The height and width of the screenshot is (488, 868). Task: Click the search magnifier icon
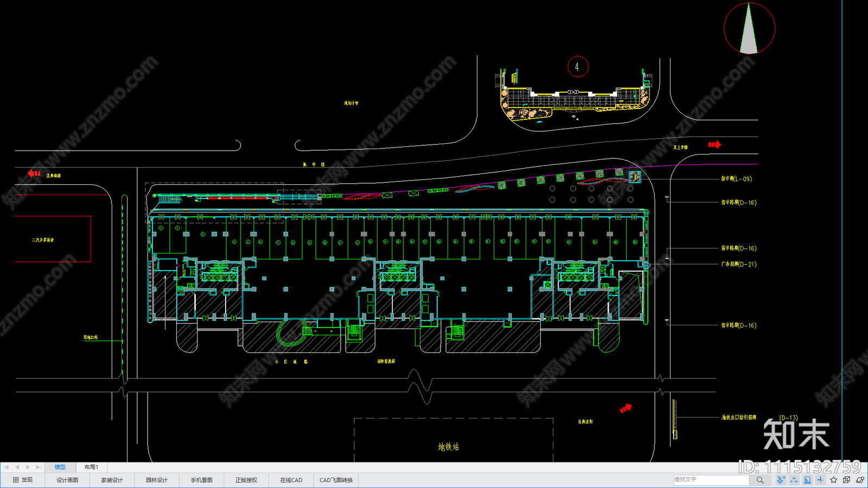tap(760, 480)
